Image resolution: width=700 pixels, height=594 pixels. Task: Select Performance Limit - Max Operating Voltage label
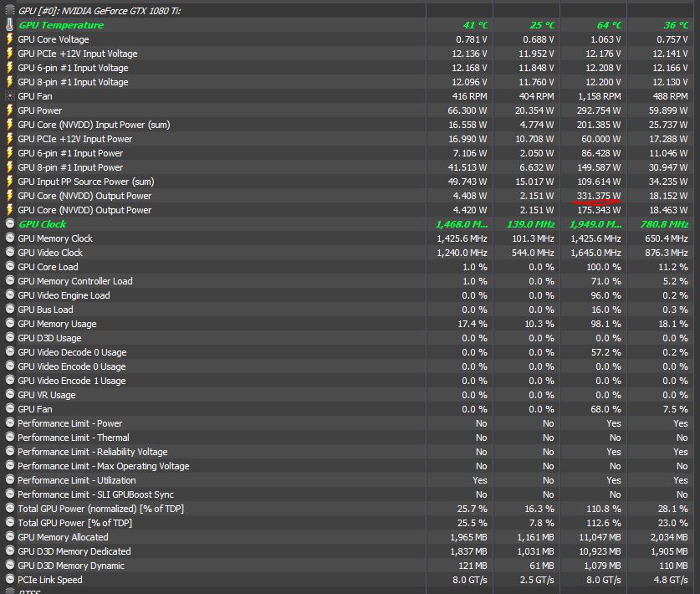point(103,466)
